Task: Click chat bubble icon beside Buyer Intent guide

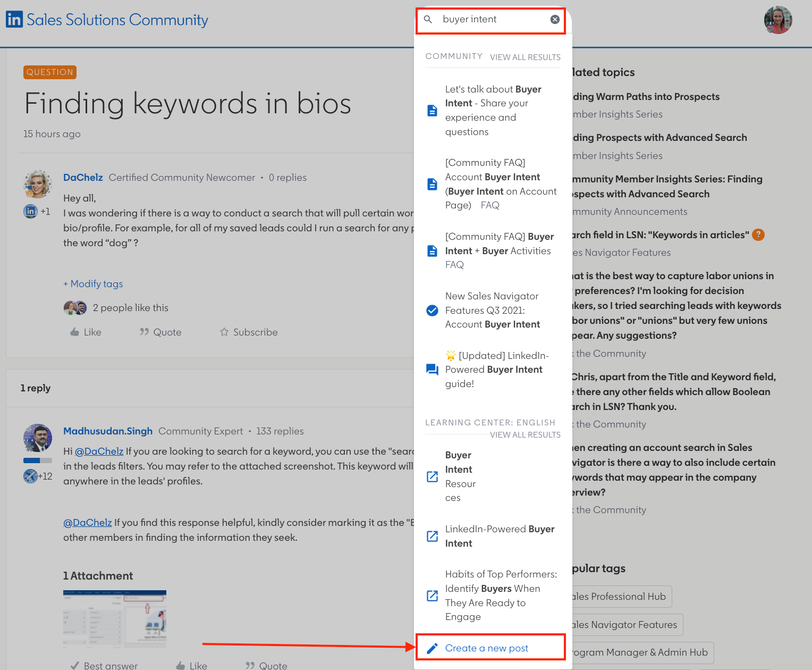Action: point(433,370)
